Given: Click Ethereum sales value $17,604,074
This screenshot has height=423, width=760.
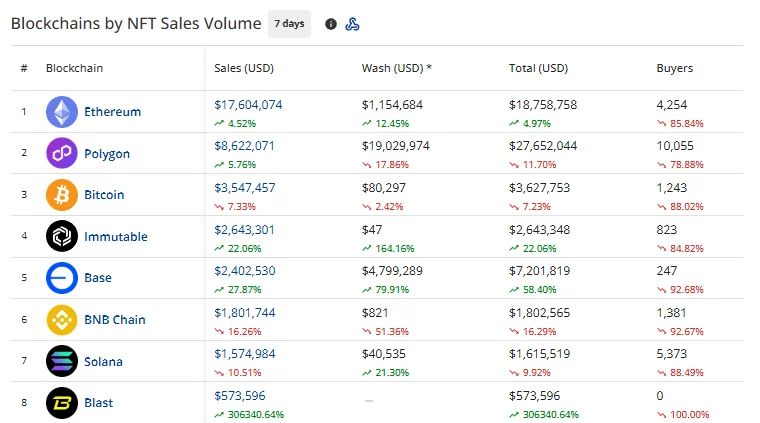Looking at the screenshot, I should coord(248,105).
